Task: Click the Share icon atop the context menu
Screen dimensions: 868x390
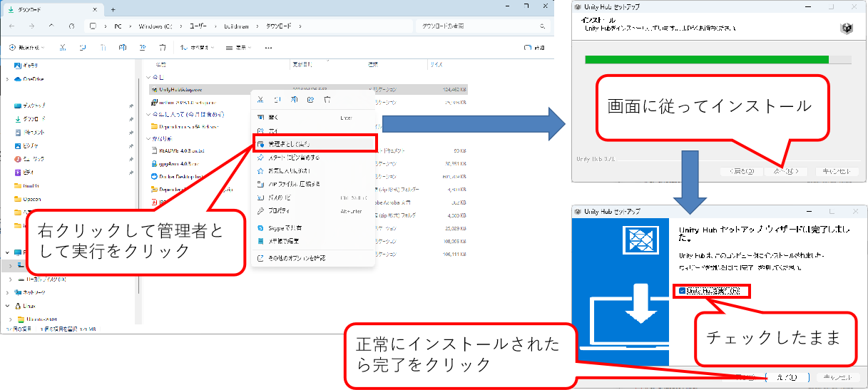Action: click(x=310, y=100)
